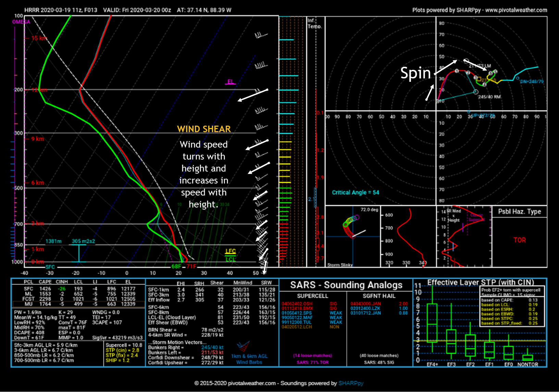Click the Critical Angle = 54 text
This screenshot has width=559, height=392.
pyautogui.click(x=355, y=192)
